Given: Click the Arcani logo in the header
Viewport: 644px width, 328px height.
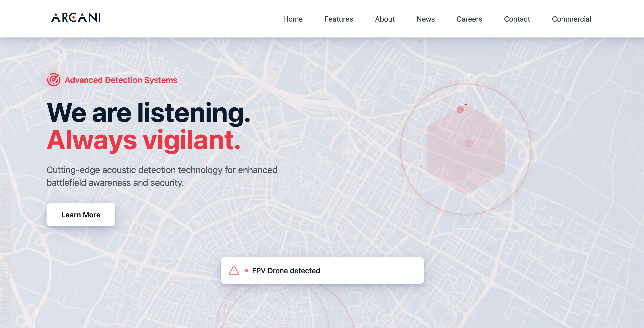Looking at the screenshot, I should pyautogui.click(x=76, y=18).
